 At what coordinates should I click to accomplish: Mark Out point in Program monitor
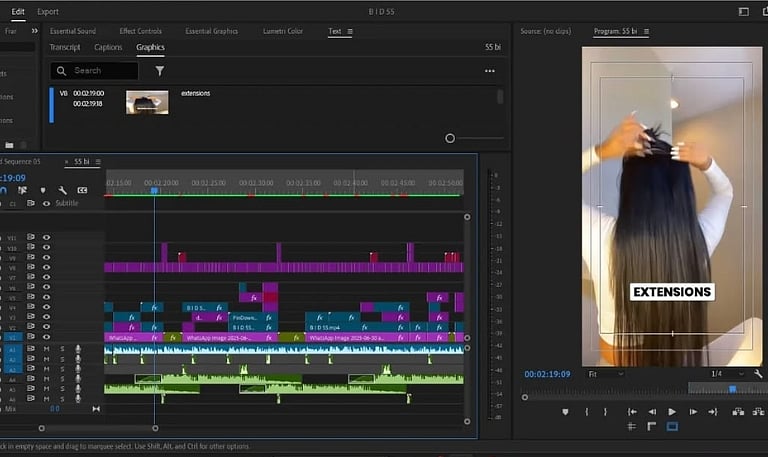click(605, 412)
